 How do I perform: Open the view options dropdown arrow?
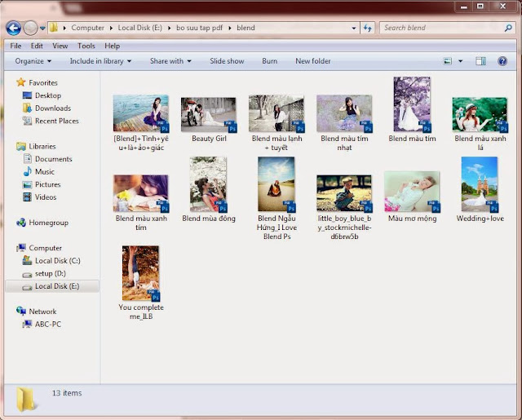[460, 61]
